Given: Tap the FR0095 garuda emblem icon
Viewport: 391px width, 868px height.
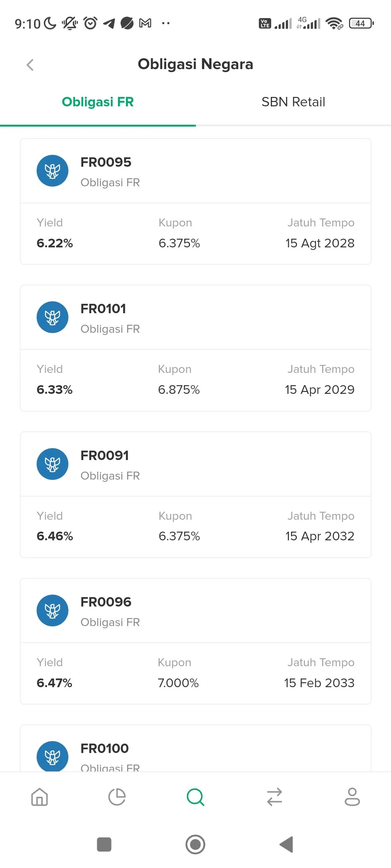Looking at the screenshot, I should [x=52, y=171].
